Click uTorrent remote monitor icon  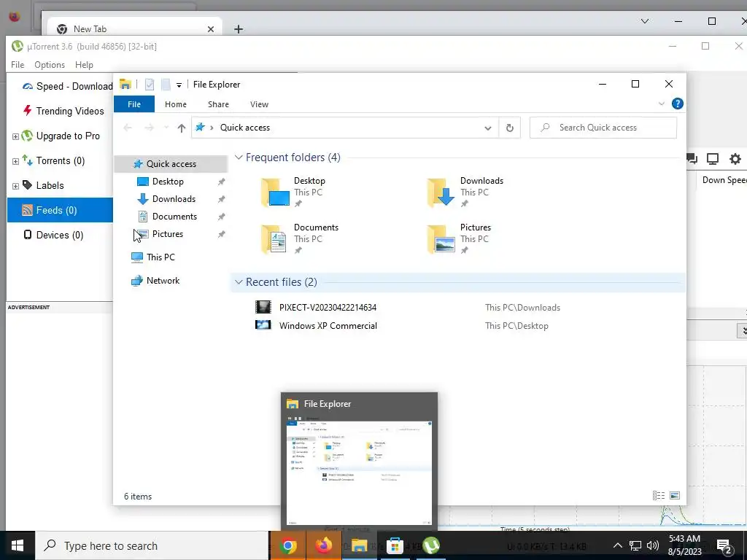point(713,158)
